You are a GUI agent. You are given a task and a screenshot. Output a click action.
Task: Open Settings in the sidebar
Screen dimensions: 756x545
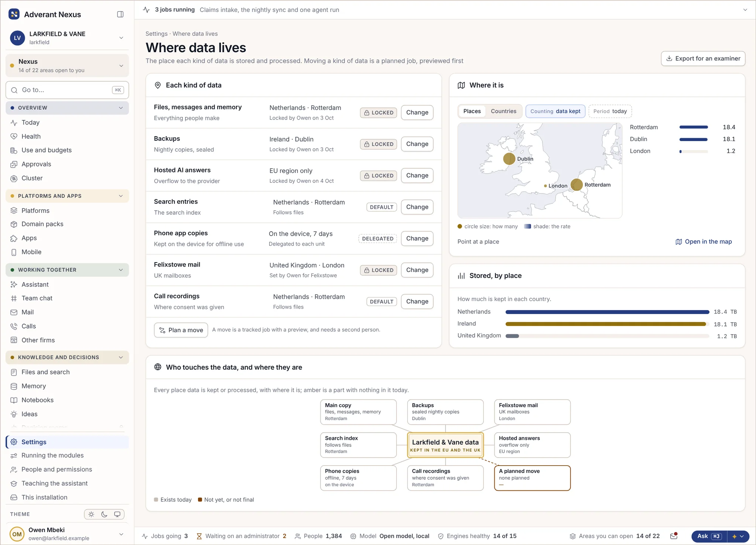pyautogui.click(x=67, y=442)
